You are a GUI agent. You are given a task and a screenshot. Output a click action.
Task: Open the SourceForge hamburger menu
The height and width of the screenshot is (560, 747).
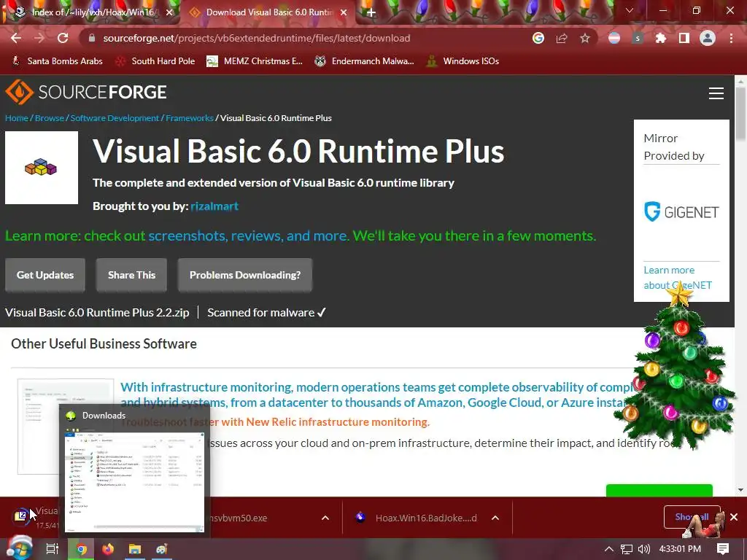pyautogui.click(x=716, y=93)
